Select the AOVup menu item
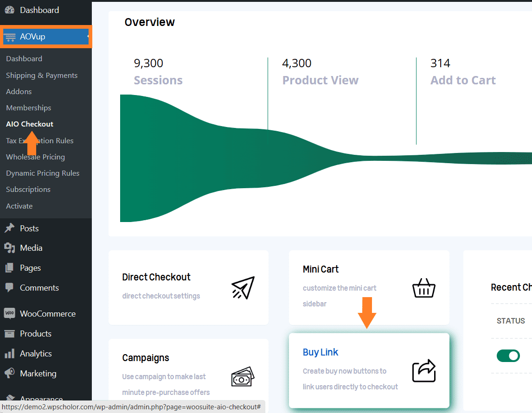This screenshot has width=532, height=413. (x=46, y=36)
